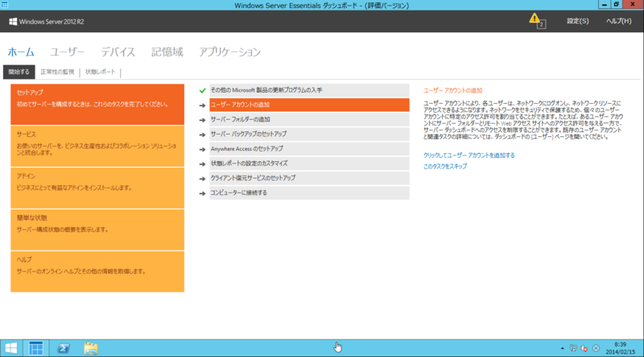This screenshot has width=644, height=357.
Task: Select the コンピューターに接続する task
Action: point(309,193)
